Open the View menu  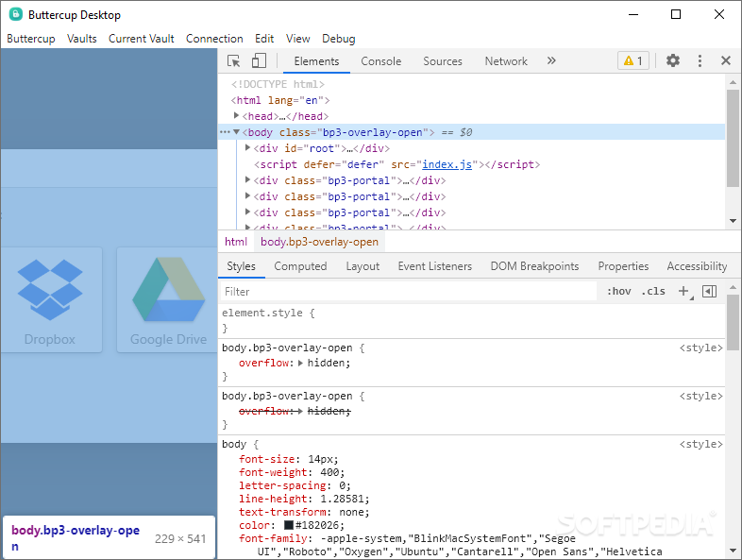(x=297, y=39)
